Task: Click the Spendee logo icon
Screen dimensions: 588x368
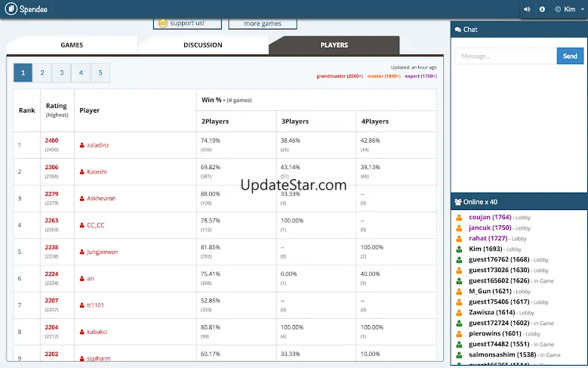Action: coord(11,9)
